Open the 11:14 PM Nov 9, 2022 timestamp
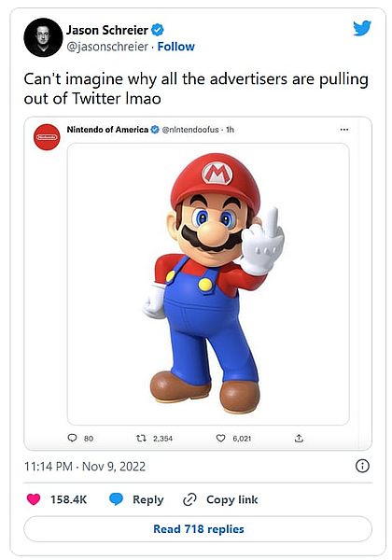Screen dimensions: 392x560 coord(85,467)
